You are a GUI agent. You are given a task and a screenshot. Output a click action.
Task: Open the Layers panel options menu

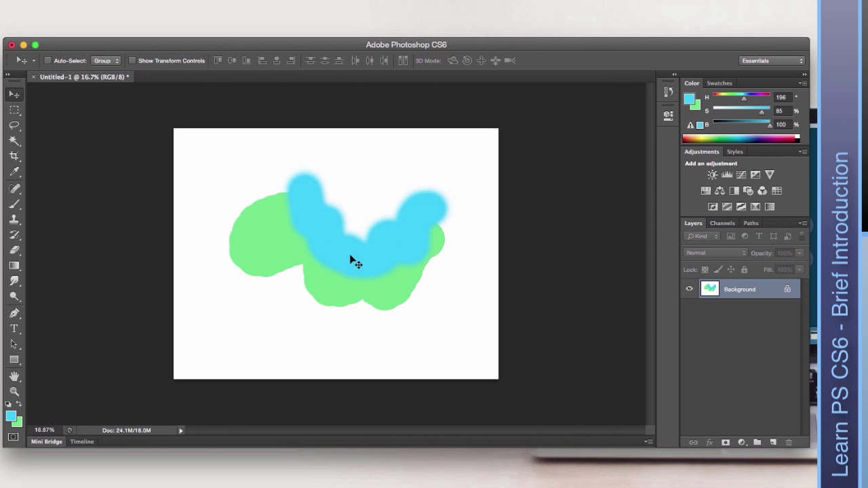click(x=803, y=223)
